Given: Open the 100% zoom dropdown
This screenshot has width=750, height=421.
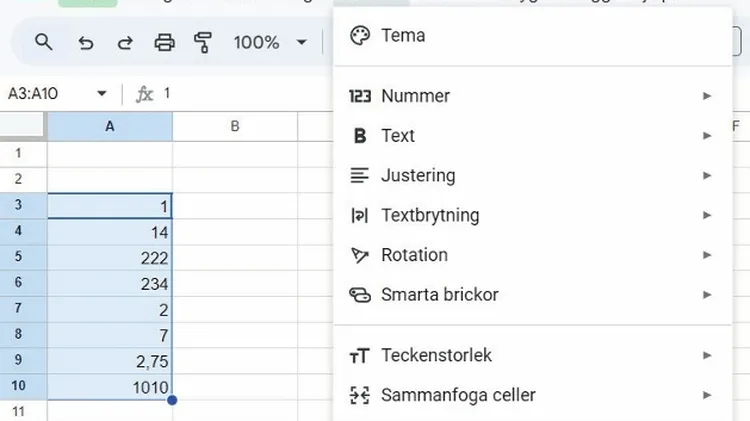Looking at the screenshot, I should click(270, 42).
